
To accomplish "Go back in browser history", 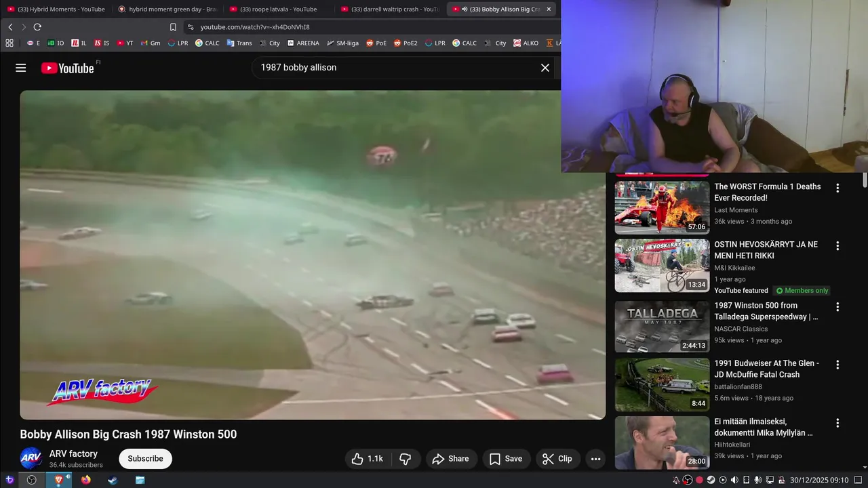I will click(x=10, y=27).
